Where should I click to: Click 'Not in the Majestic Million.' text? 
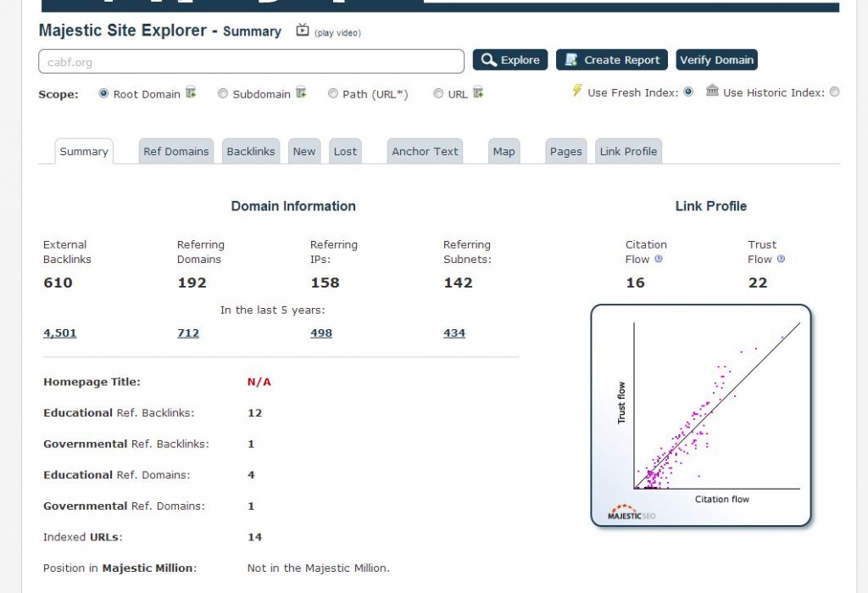pos(319,568)
